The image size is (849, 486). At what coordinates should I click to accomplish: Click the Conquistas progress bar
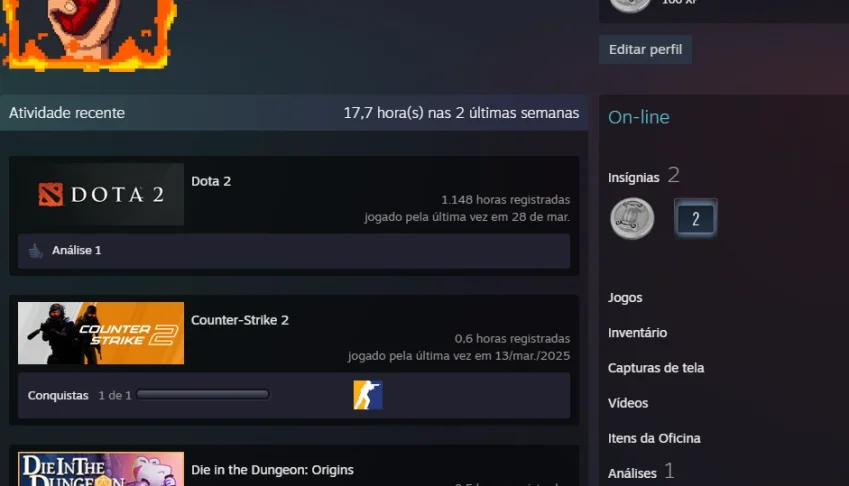point(203,395)
